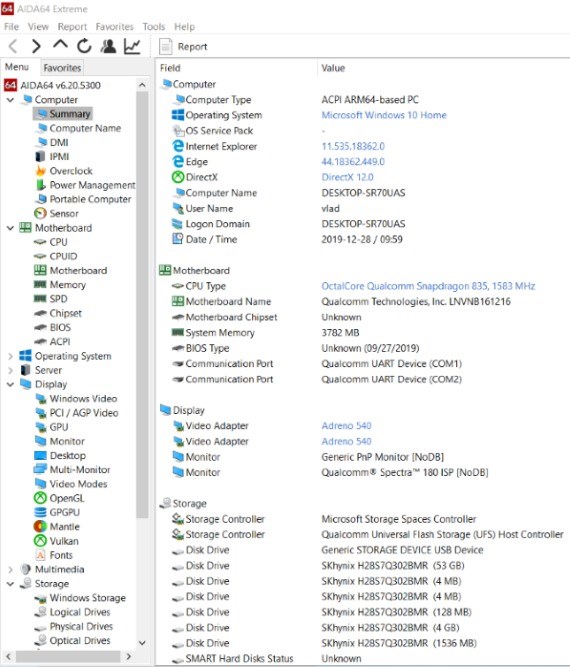The height and width of the screenshot is (667, 570).
Task: Select the Desktop icon in tree
Action: [40, 456]
